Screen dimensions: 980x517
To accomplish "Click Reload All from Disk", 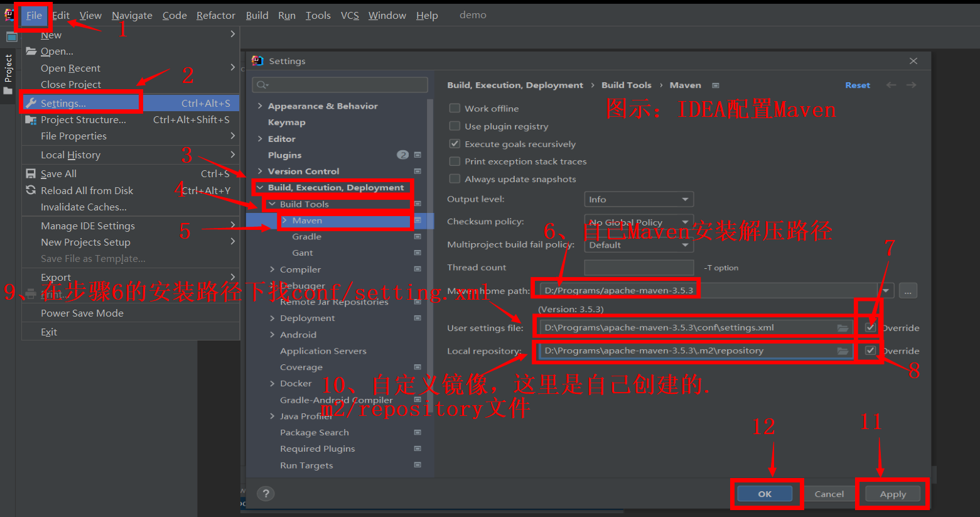I will tap(131, 190).
